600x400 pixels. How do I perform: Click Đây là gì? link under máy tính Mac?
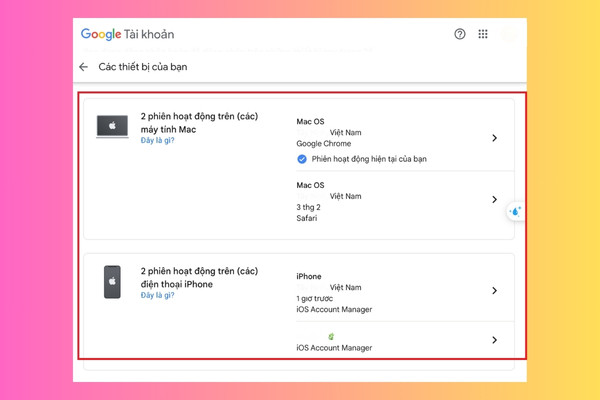(157, 140)
